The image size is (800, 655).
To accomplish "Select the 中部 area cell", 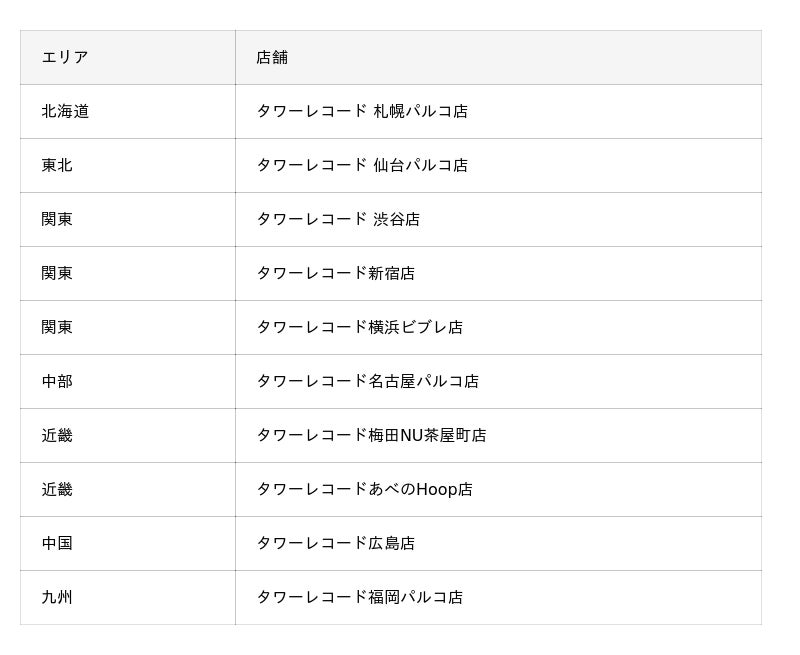I will click(x=57, y=381).
